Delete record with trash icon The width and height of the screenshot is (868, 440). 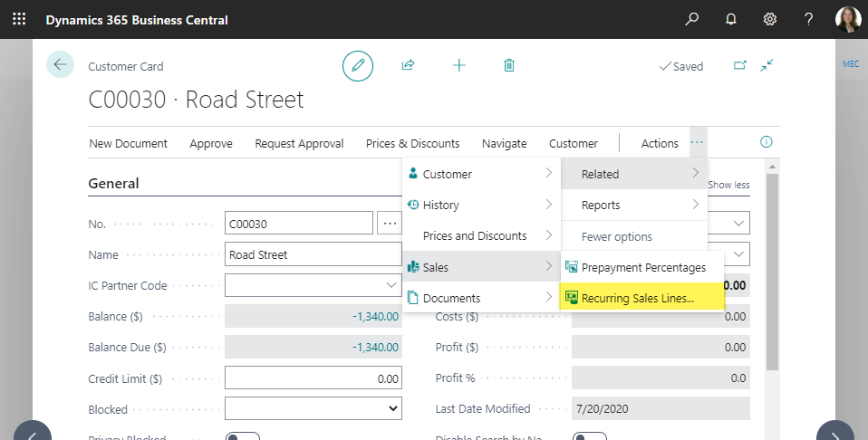(509, 65)
